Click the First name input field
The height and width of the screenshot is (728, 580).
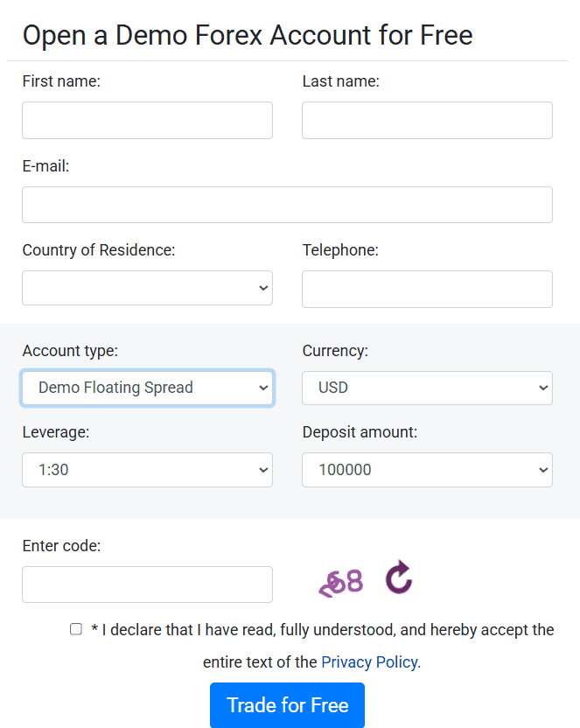coord(147,120)
